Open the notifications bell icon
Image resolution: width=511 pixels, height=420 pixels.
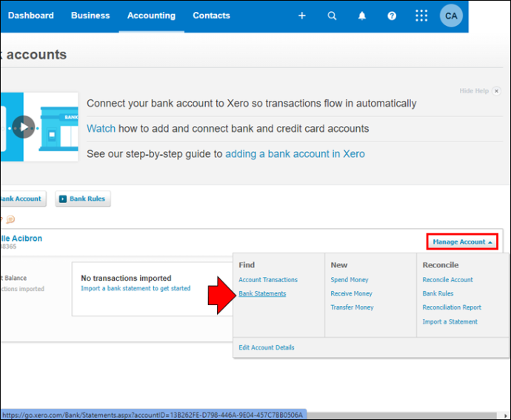point(361,16)
